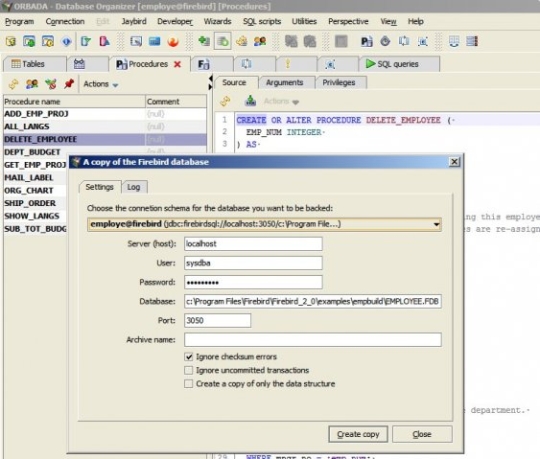The image size is (540, 459).
Task: Open the Help menu
Action: 416,21
